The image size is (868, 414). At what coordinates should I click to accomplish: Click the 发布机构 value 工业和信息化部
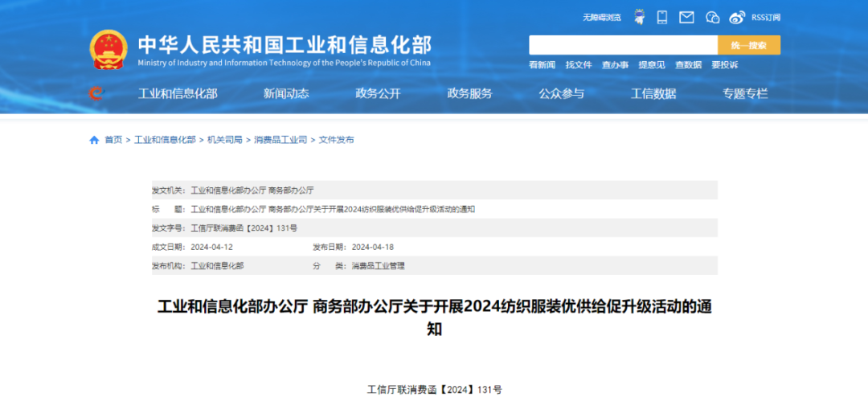pos(218,265)
